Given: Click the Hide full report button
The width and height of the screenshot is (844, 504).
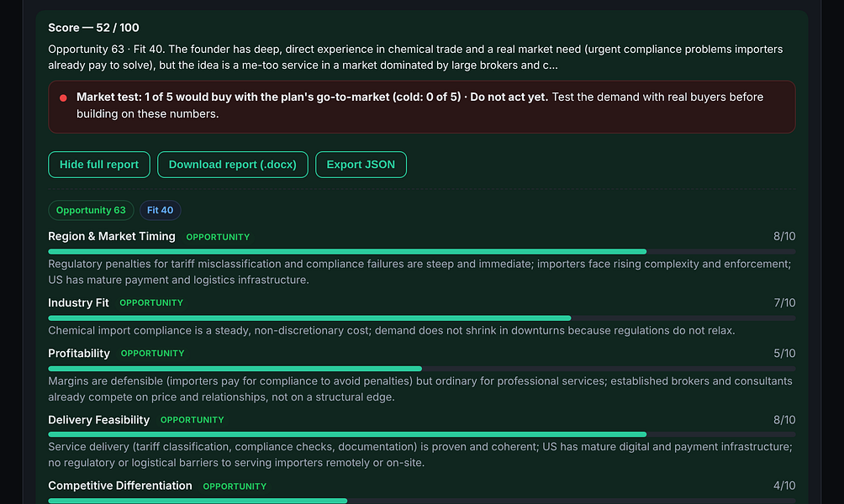Looking at the screenshot, I should [99, 165].
